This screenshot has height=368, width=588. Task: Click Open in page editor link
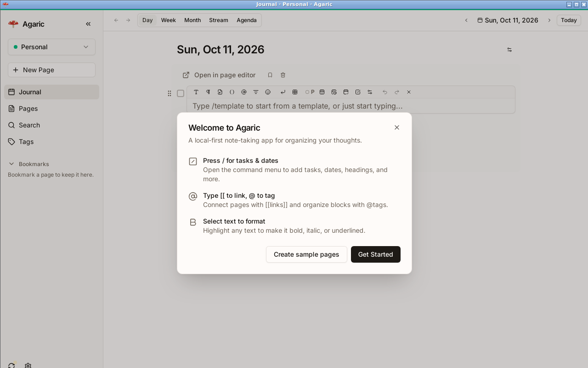coord(219,75)
